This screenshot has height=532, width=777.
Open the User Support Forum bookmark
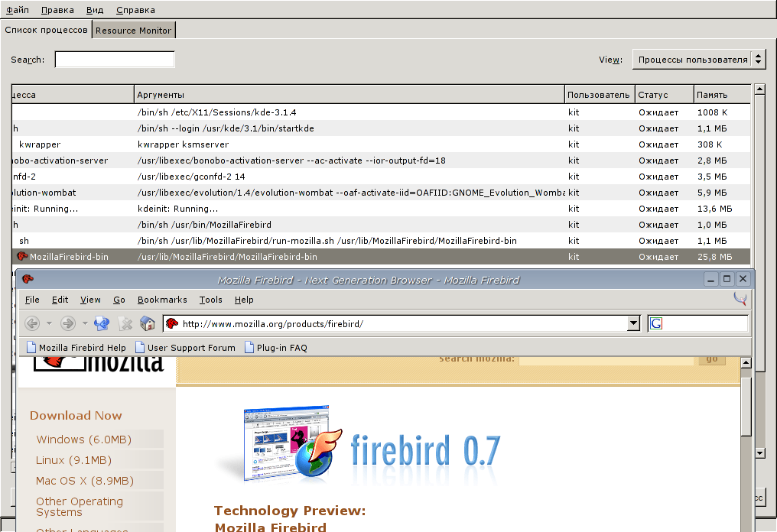point(185,347)
